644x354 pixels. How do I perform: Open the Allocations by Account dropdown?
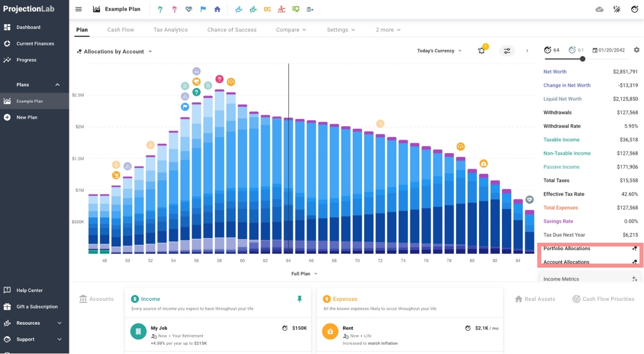(x=115, y=52)
